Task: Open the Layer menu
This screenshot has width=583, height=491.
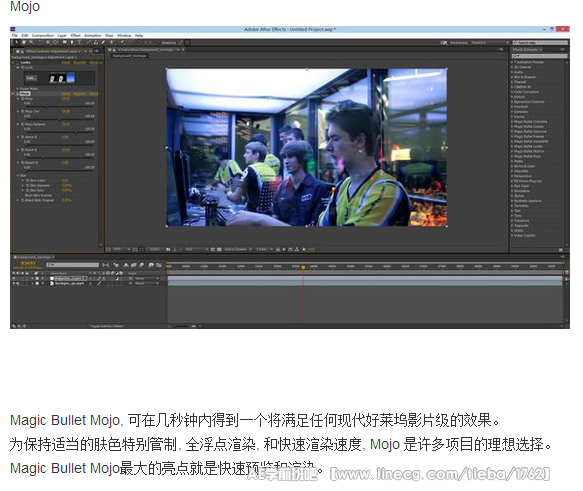Action: (62, 36)
